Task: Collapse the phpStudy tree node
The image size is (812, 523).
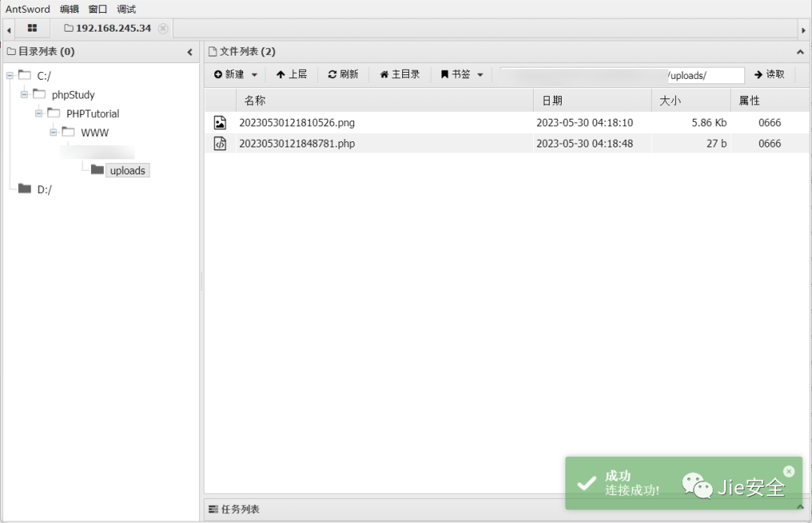Action: click(x=24, y=94)
